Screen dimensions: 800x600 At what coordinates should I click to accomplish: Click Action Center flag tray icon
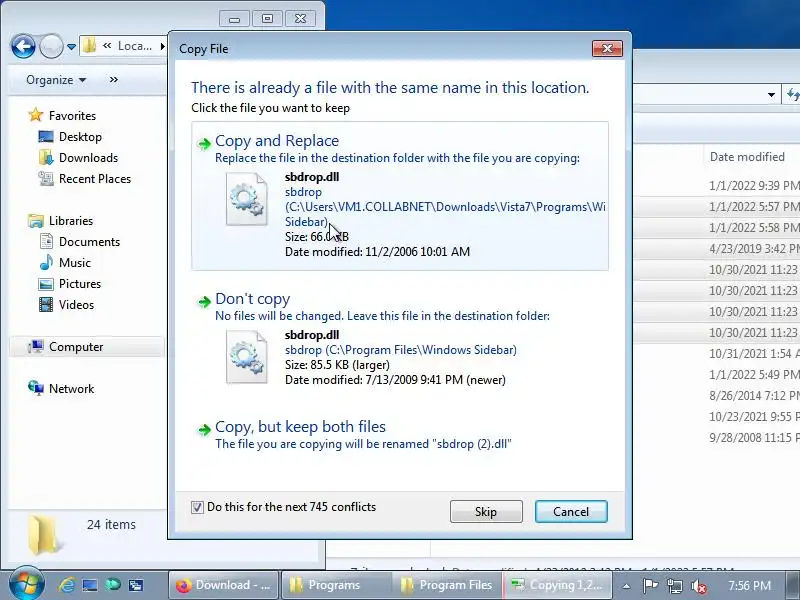tap(650, 586)
